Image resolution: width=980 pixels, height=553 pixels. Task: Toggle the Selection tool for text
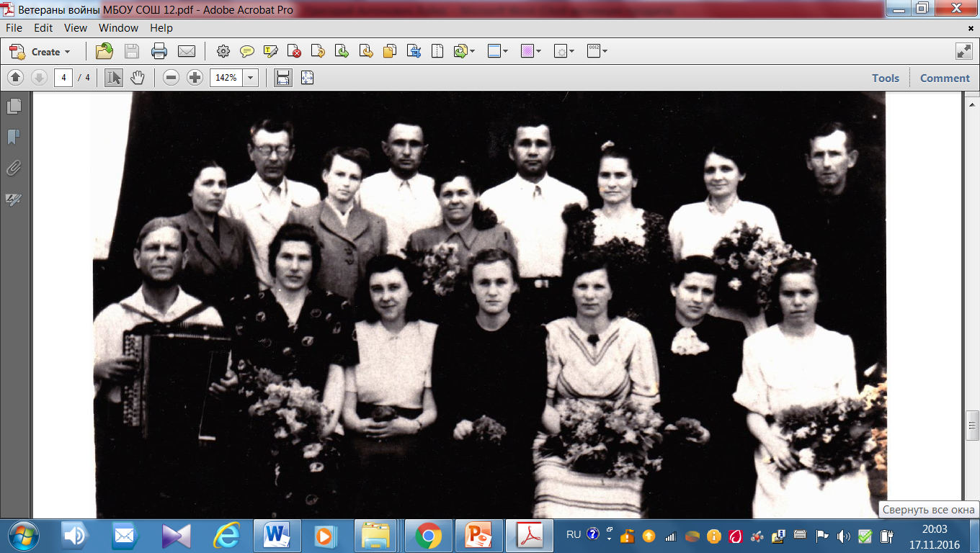[113, 78]
